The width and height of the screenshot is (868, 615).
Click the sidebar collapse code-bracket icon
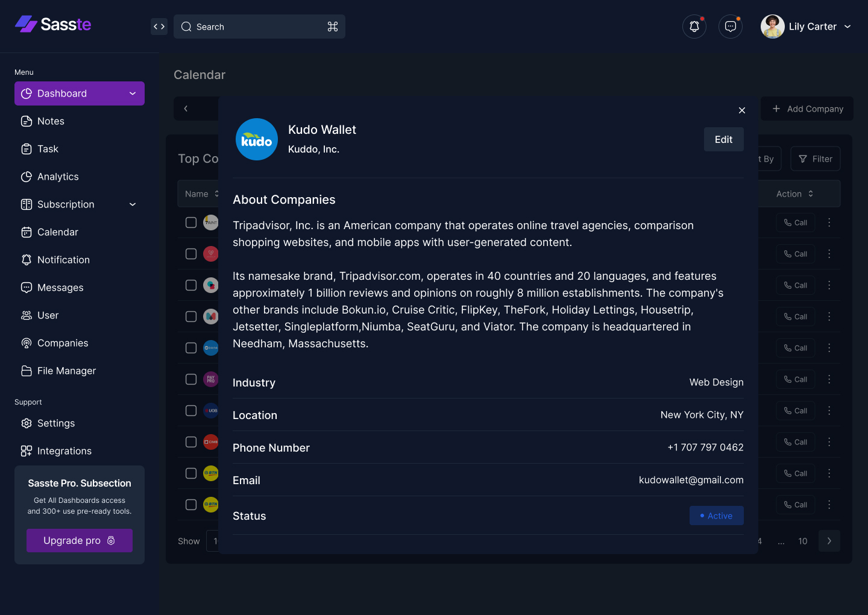pos(159,27)
